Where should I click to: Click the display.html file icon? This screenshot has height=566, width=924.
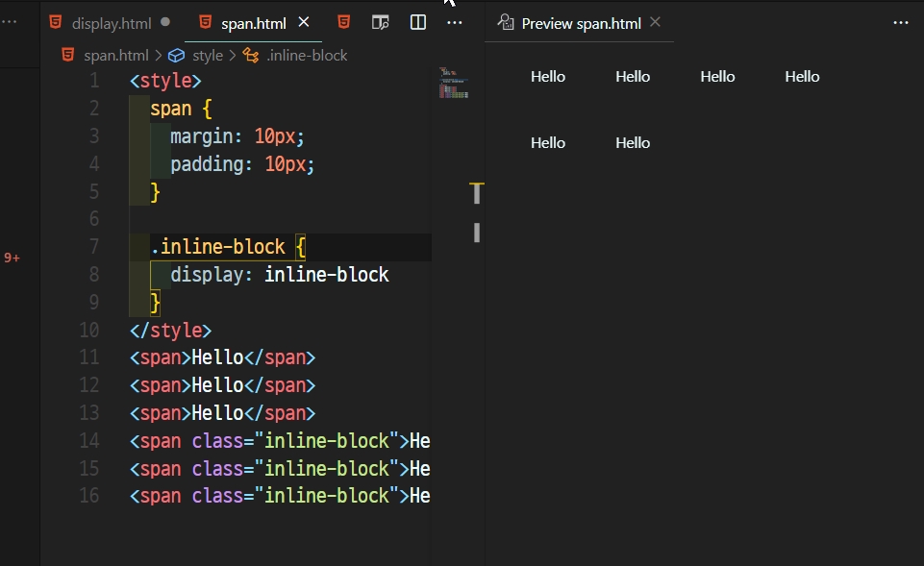pos(56,22)
